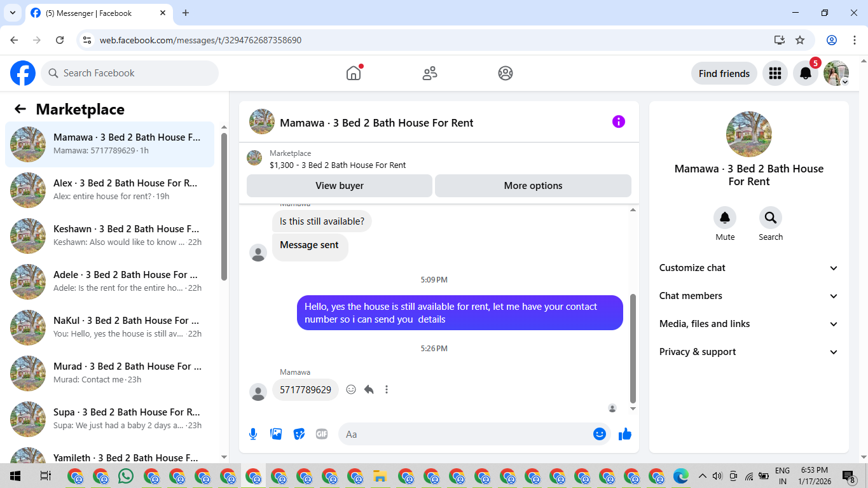Click the Facebook logo icon
The image size is (868, 488).
23,73
